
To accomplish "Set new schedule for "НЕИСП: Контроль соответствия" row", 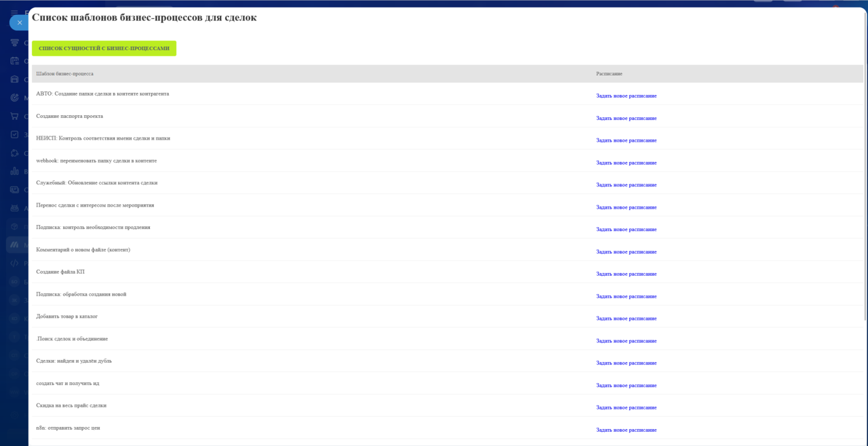I will pyautogui.click(x=626, y=140).
